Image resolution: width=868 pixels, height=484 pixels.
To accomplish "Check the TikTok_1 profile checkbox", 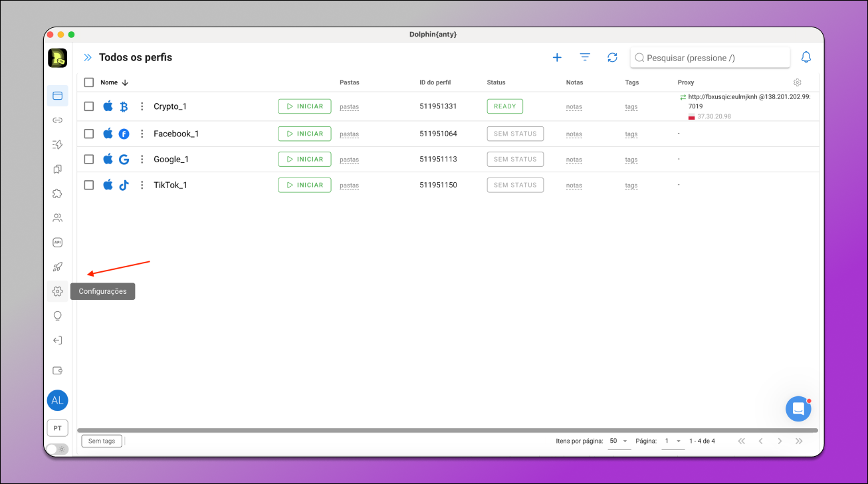I will coord(89,185).
